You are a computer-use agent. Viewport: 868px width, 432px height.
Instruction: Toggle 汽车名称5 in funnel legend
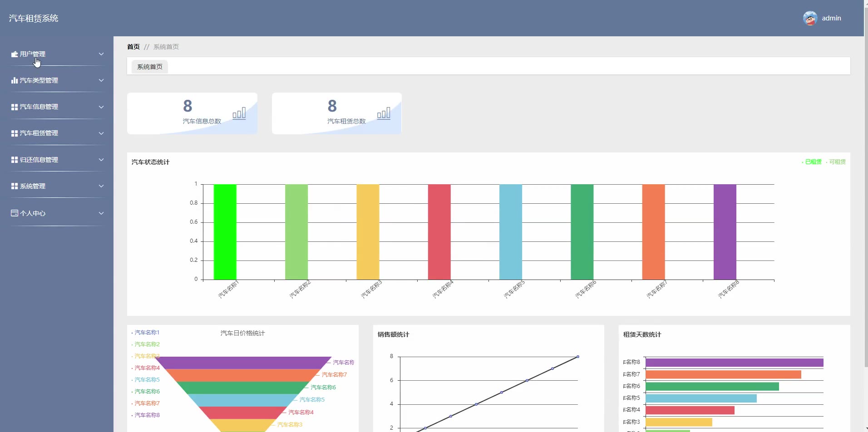pyautogui.click(x=146, y=380)
